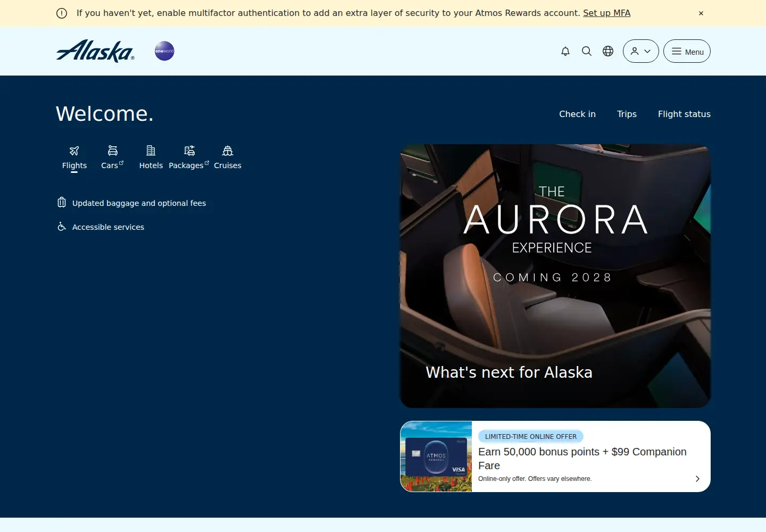Select the Hotels tab

(x=151, y=158)
